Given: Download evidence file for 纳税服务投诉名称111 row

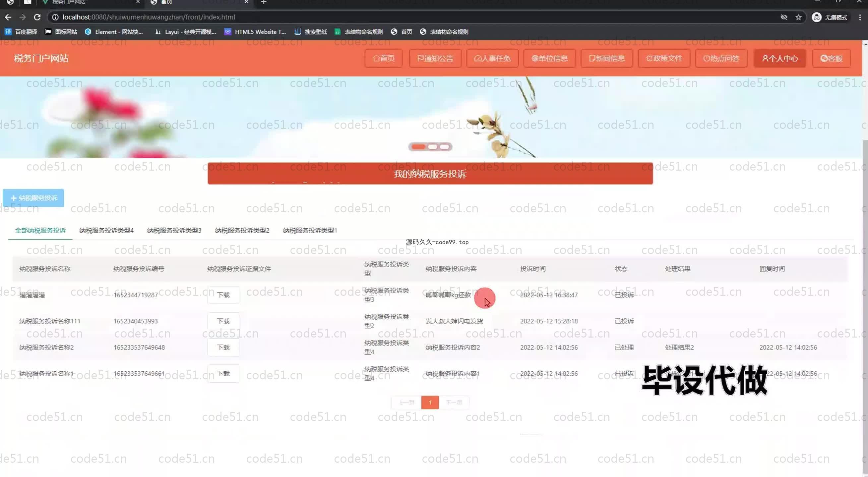Looking at the screenshot, I should 223,321.
